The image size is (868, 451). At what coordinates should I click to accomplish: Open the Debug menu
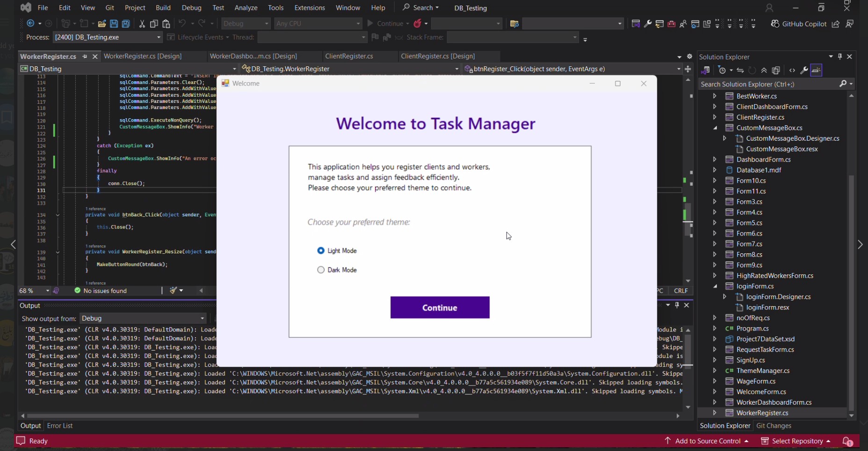pos(191,8)
